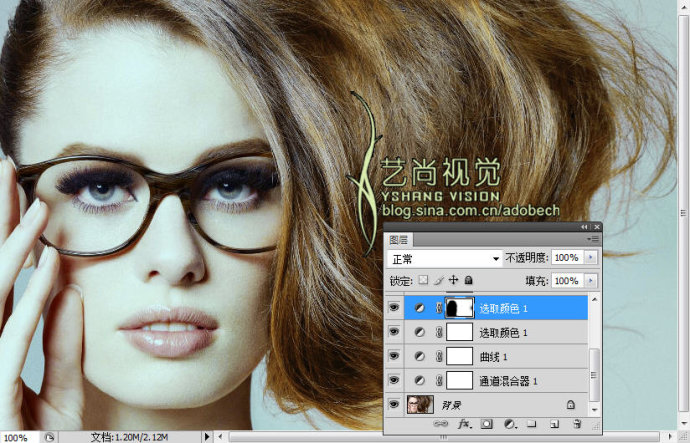Click the adjustment icon on the 通道混合器 1 layer

pos(420,381)
